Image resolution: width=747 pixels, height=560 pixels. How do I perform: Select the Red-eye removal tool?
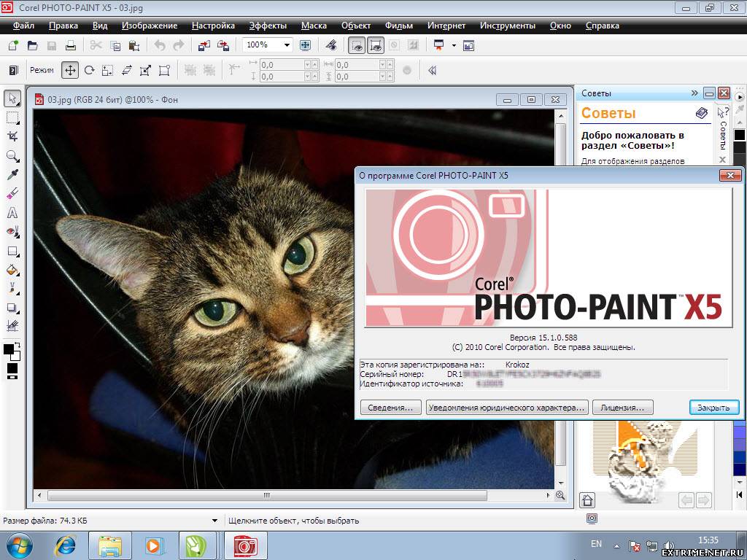pos(12,232)
